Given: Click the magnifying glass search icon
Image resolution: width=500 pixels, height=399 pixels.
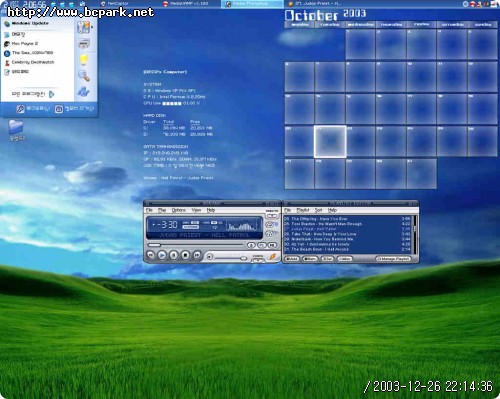Looking at the screenshot, I should pos(84,76).
